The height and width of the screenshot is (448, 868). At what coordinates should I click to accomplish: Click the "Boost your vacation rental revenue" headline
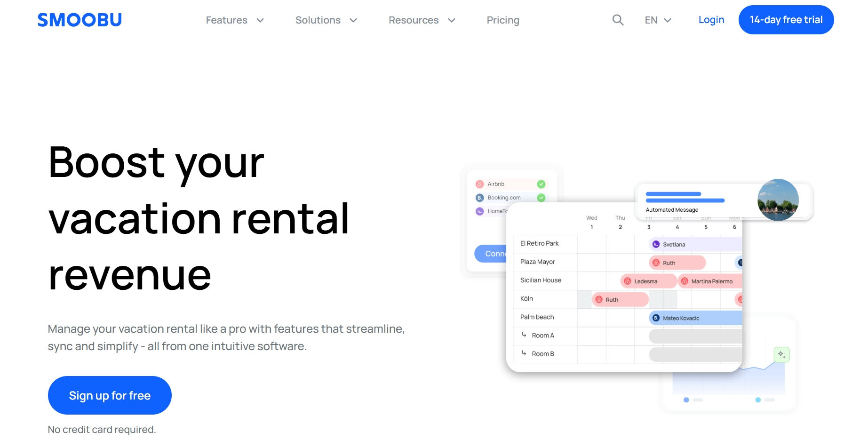[x=199, y=219]
